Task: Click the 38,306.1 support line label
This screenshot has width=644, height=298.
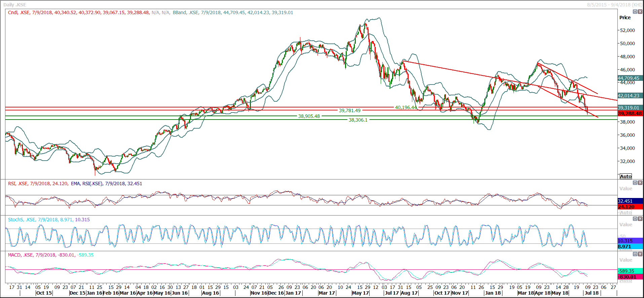Action: tap(358, 120)
